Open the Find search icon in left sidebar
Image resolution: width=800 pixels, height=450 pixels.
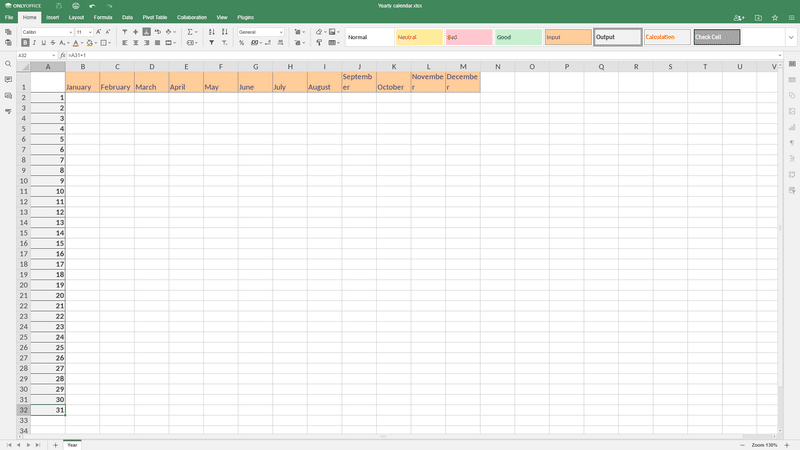8,64
